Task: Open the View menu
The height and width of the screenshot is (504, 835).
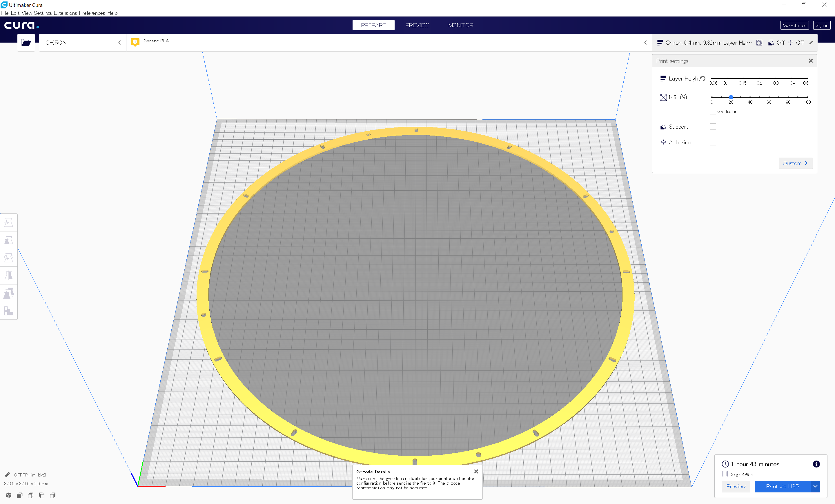Action: (x=27, y=13)
